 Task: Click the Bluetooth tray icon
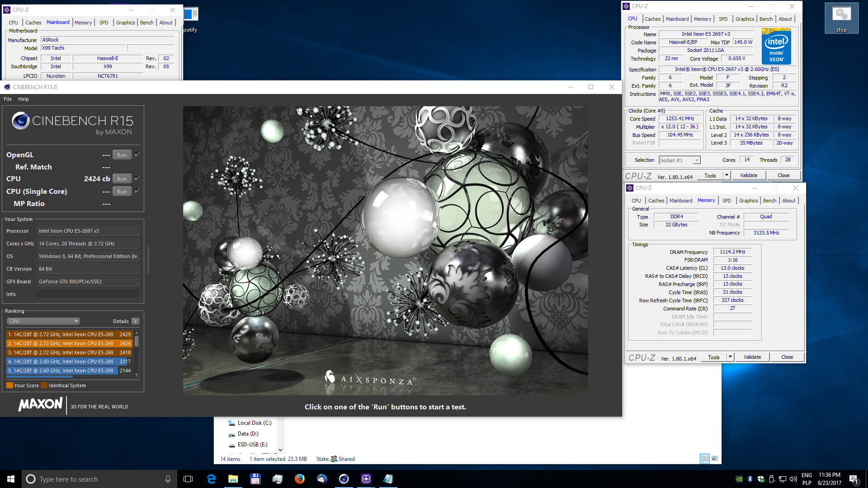(750, 479)
